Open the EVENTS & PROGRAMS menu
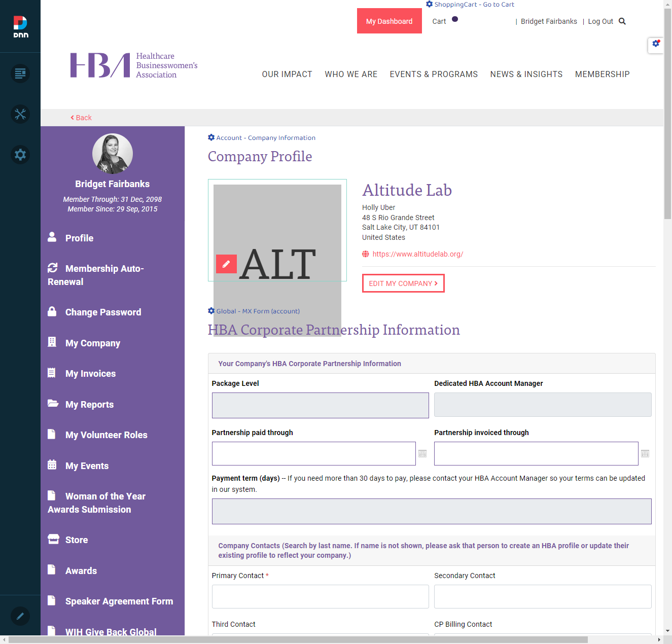672x644 pixels. [434, 74]
